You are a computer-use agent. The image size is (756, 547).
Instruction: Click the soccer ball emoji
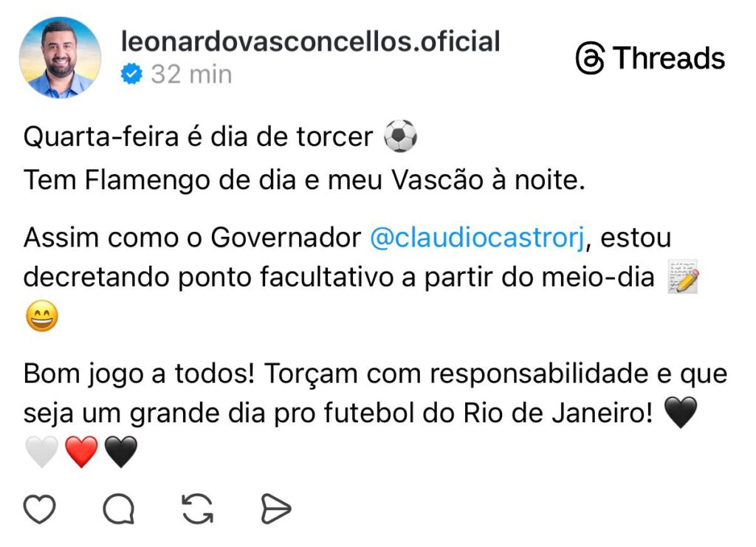click(401, 137)
